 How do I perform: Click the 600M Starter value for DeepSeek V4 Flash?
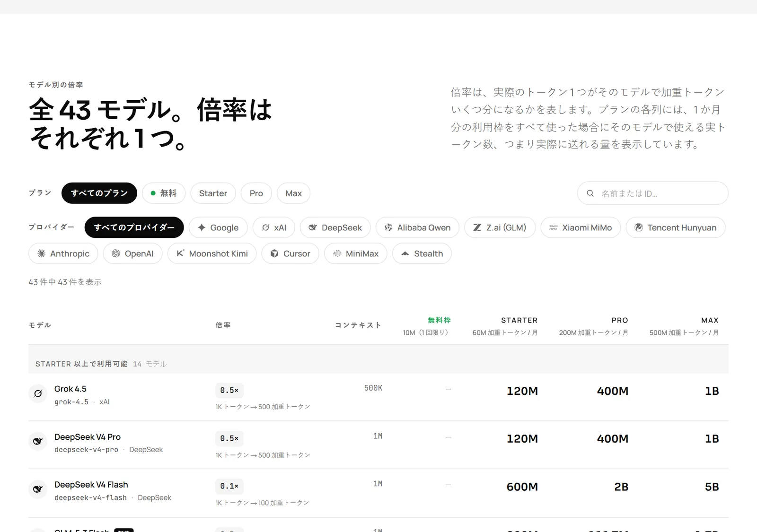tap(522, 487)
